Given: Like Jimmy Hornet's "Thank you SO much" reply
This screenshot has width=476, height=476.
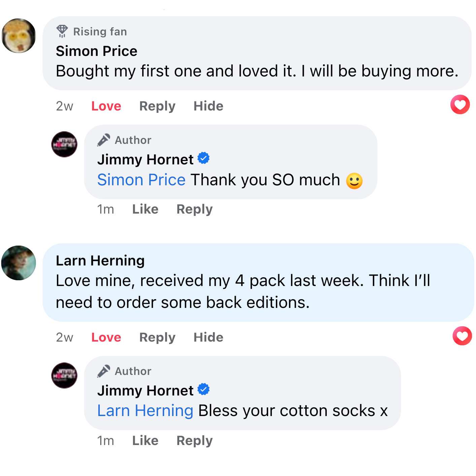Looking at the screenshot, I should pos(145,209).
